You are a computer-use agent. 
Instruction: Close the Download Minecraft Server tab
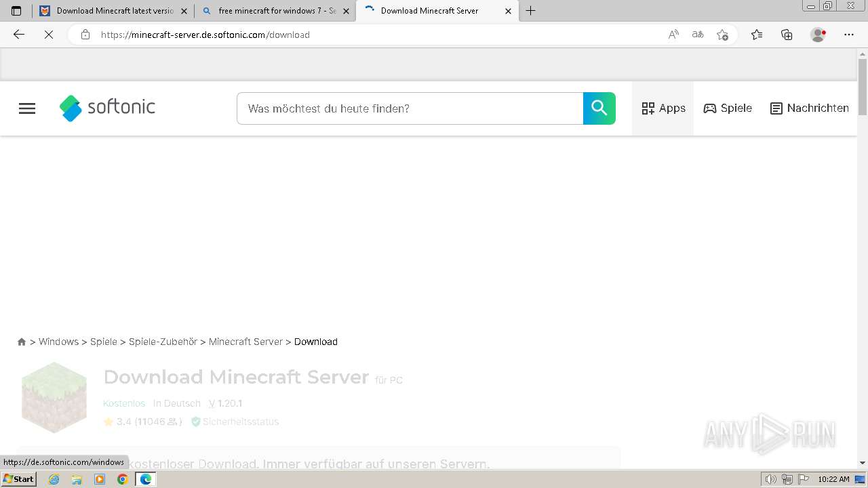(x=509, y=11)
